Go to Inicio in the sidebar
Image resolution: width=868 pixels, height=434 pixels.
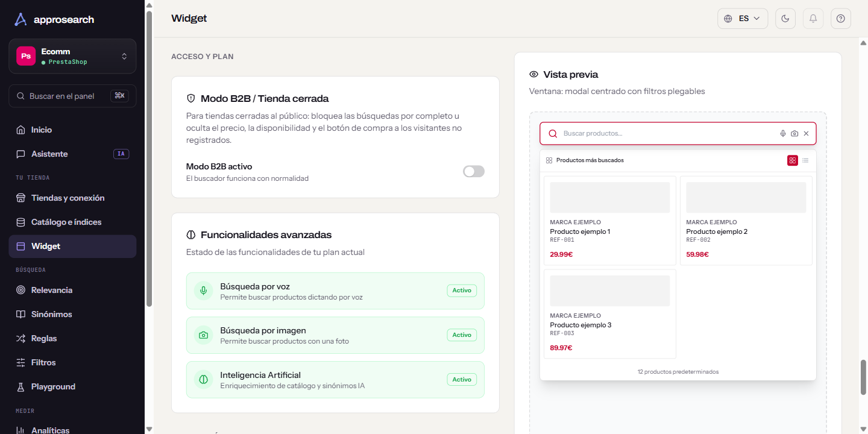(x=72, y=130)
